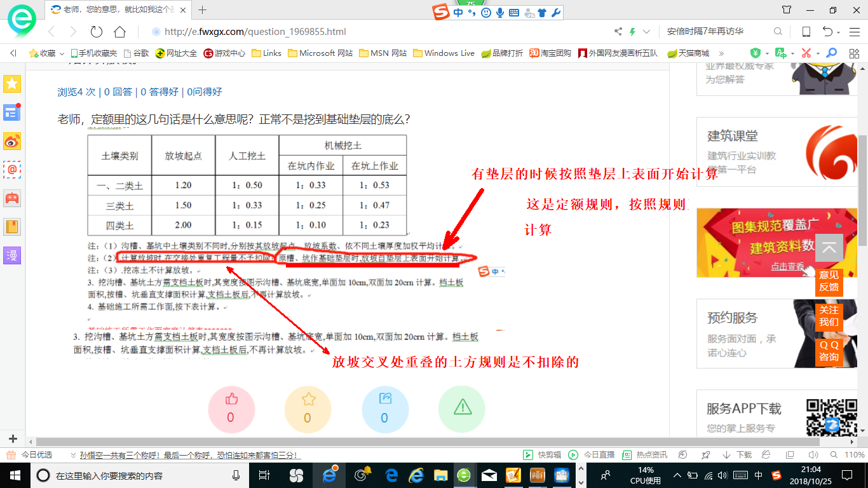Click the Sogou IME microphone icon

tap(500, 12)
